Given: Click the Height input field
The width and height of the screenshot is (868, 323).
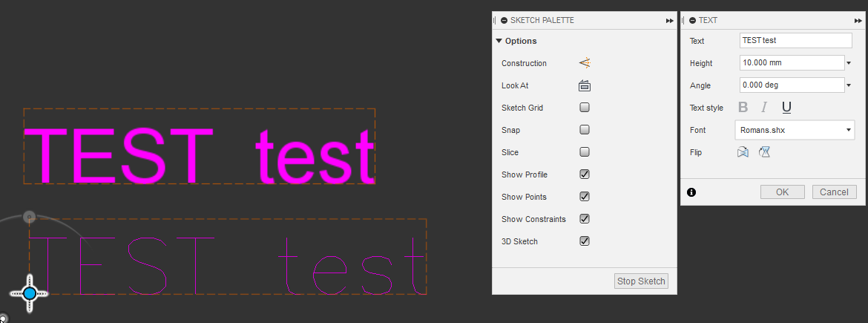Looking at the screenshot, I should (792, 63).
